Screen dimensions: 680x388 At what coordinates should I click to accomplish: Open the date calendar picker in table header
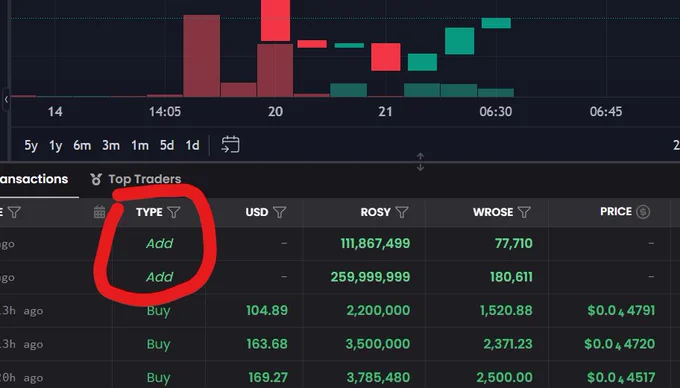(x=99, y=212)
